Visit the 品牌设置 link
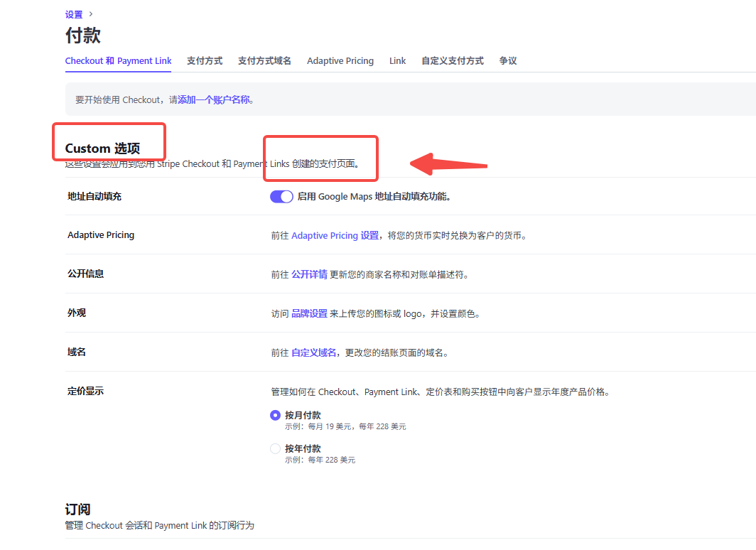The image size is (756, 550). [x=308, y=313]
